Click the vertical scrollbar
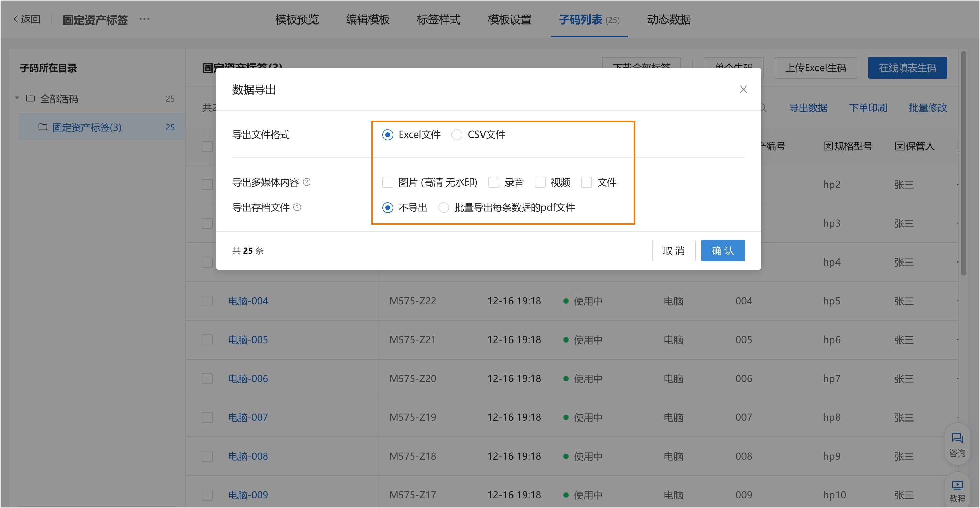 pyautogui.click(x=963, y=163)
